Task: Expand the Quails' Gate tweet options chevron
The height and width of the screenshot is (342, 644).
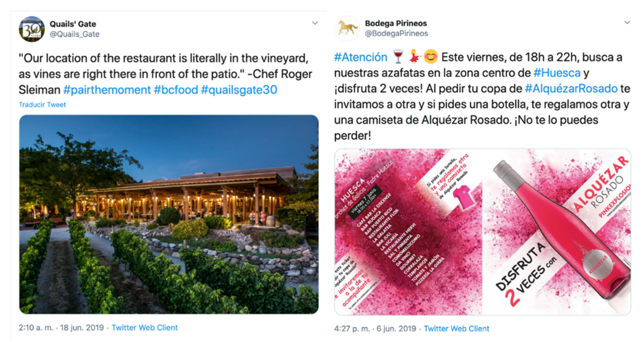Action: click(x=315, y=23)
